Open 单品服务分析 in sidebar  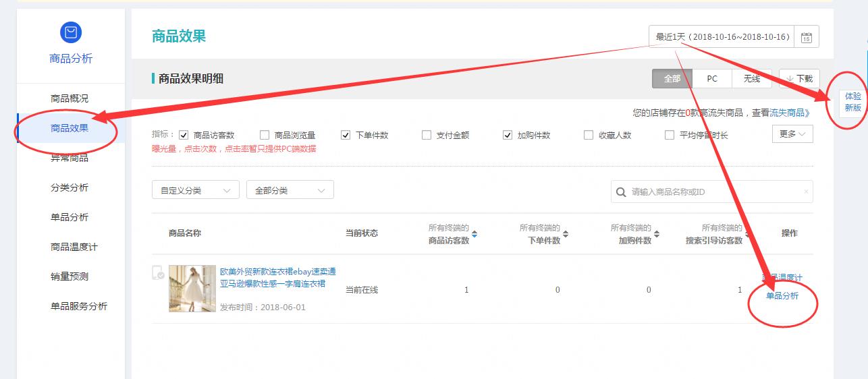(79, 306)
